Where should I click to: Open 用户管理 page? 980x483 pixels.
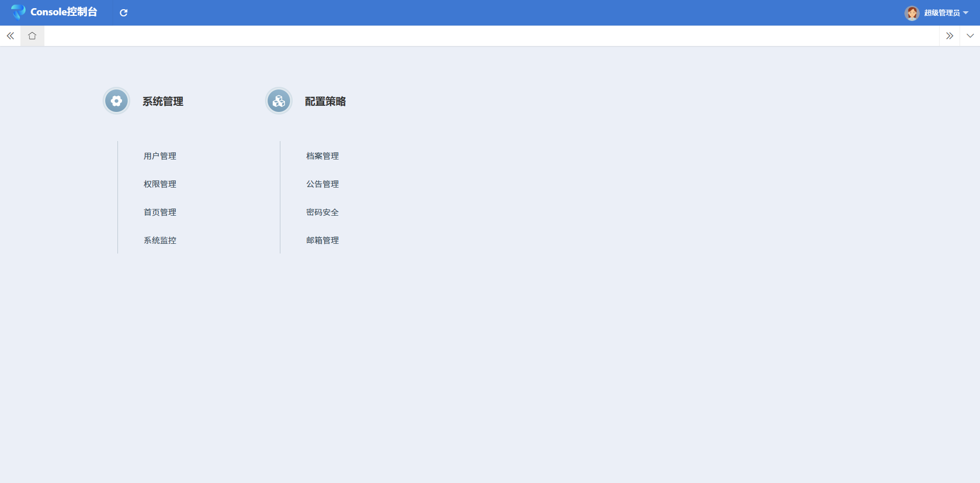[160, 156]
